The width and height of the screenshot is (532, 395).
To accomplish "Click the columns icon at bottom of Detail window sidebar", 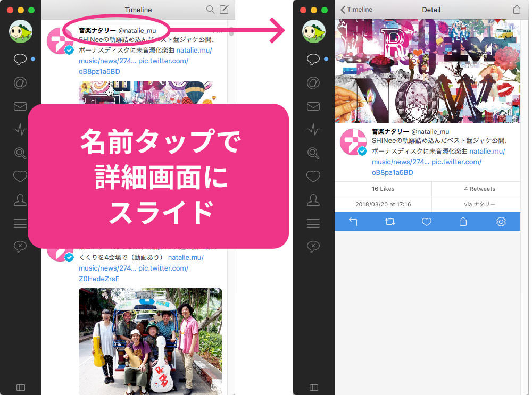I will click(x=314, y=387).
